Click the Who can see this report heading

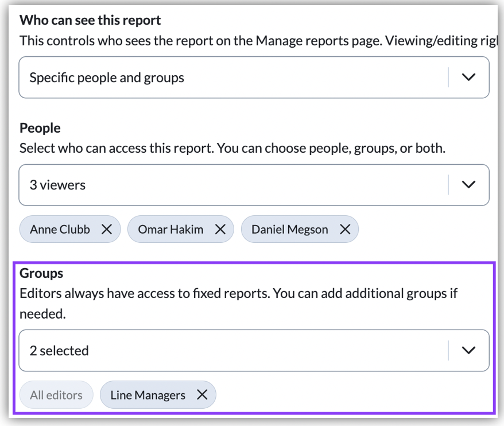click(90, 21)
